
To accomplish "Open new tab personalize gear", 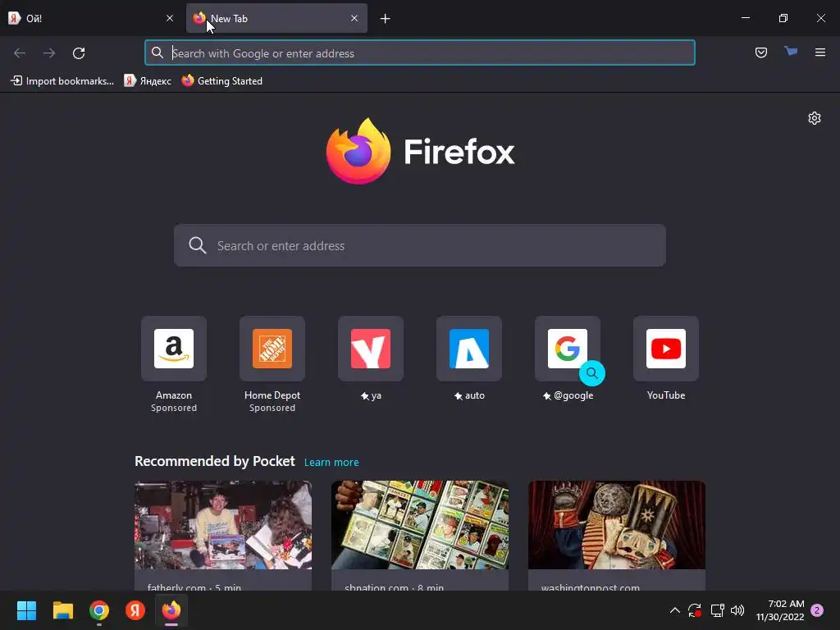I will click(x=815, y=118).
